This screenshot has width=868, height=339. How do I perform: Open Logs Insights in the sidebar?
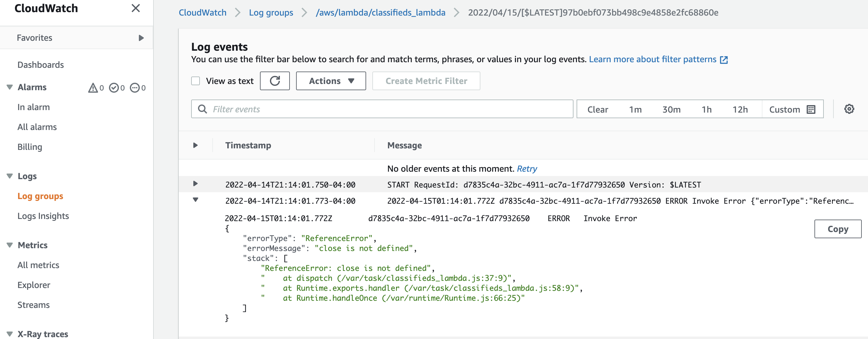coord(43,216)
